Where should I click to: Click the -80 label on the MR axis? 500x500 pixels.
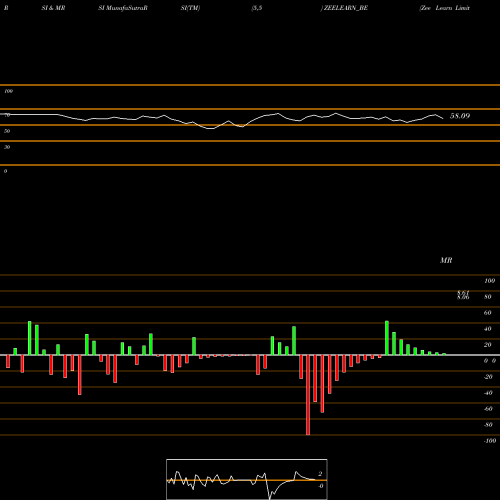tap(488, 425)
